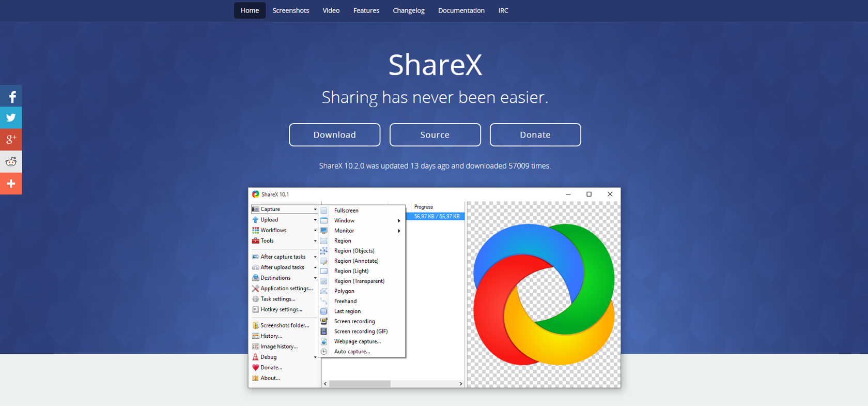Click the Webpage capture icon

(324, 341)
